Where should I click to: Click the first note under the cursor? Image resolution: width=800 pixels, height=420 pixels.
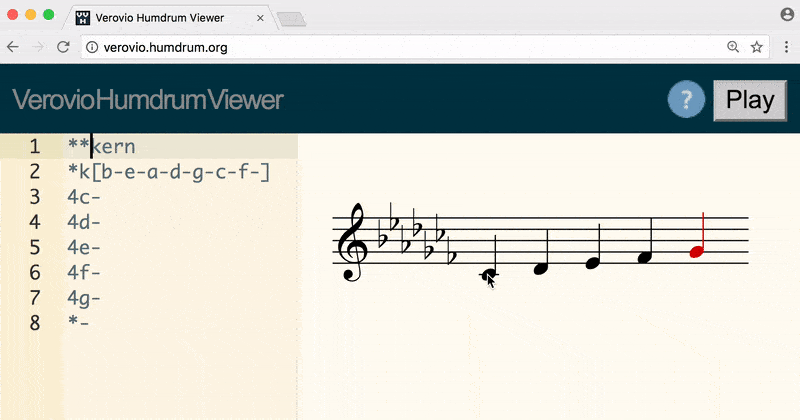click(488, 274)
